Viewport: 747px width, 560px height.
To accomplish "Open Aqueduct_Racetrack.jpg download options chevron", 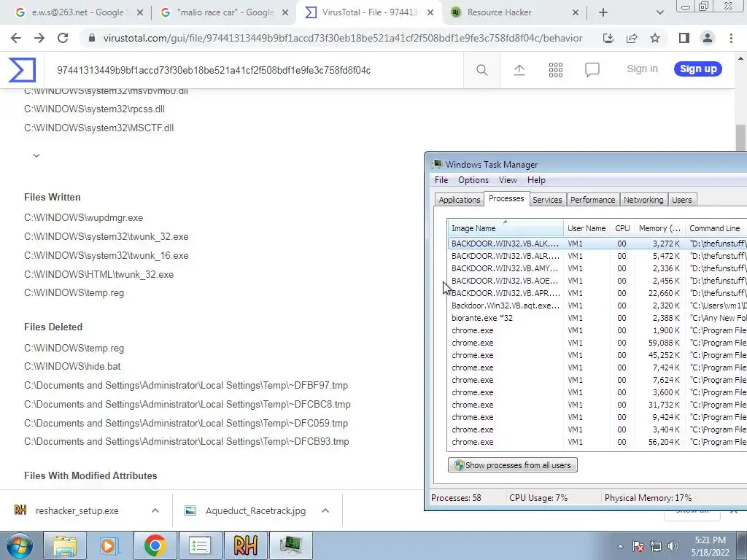I will pyautogui.click(x=325, y=510).
